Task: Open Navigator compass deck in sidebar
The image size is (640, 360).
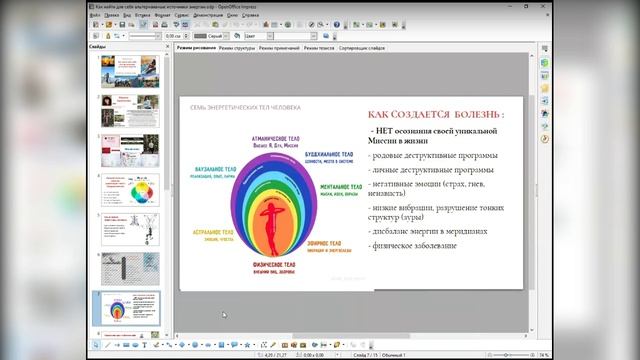Action: click(x=545, y=139)
